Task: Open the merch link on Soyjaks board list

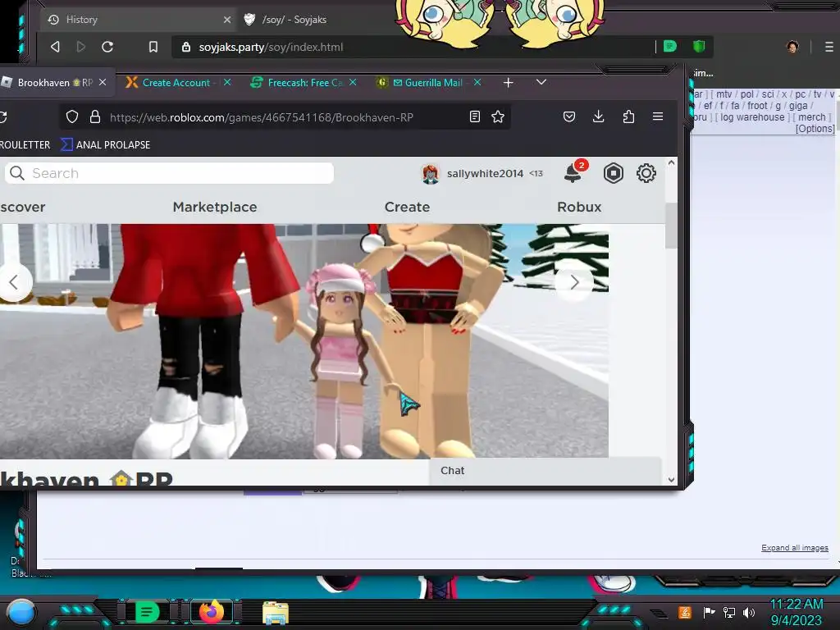Action: (x=811, y=116)
